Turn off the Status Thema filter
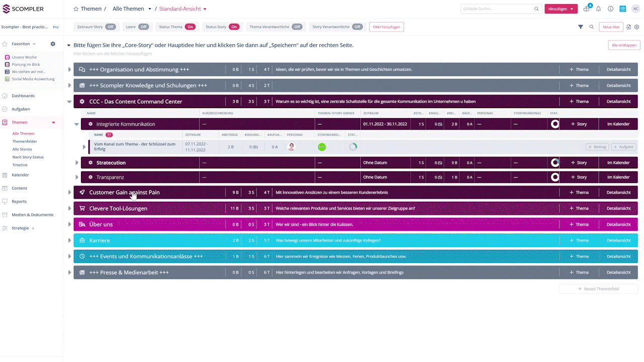This screenshot has width=644, height=362. coord(190,27)
